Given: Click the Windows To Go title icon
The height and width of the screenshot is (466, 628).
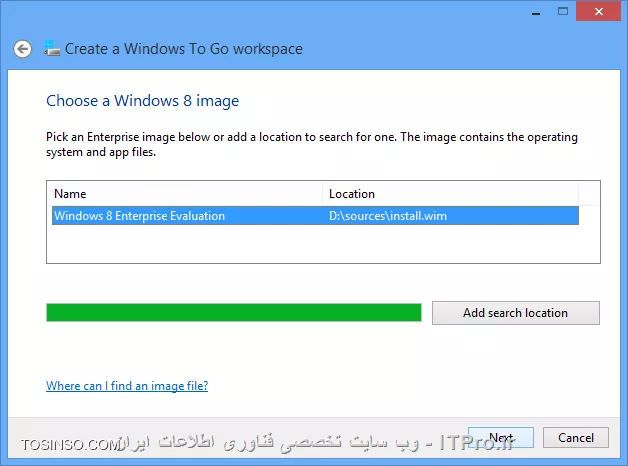Looking at the screenshot, I should click(52, 48).
